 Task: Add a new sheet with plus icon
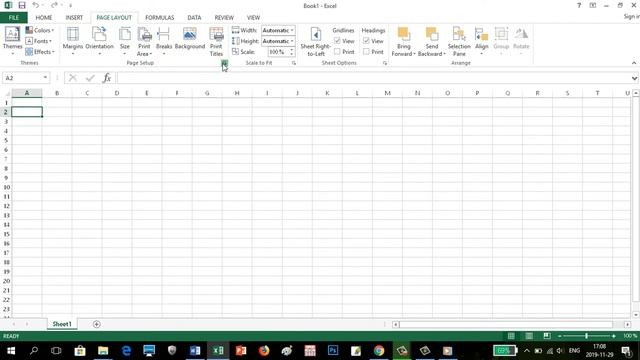pos(97,324)
